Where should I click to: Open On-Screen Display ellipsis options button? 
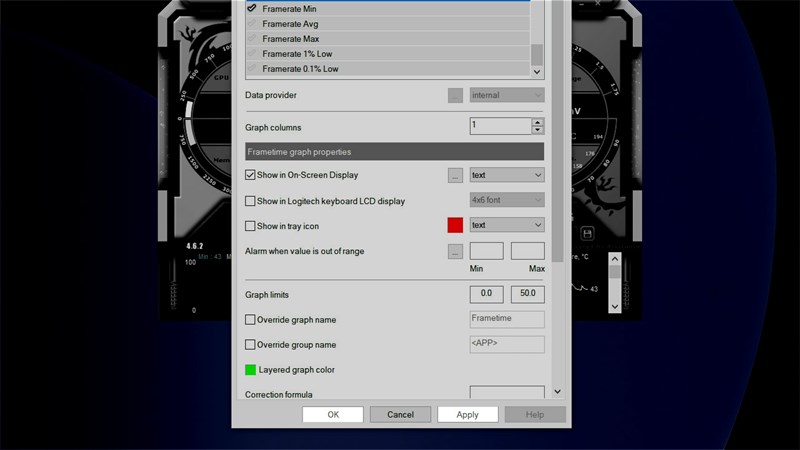click(455, 176)
